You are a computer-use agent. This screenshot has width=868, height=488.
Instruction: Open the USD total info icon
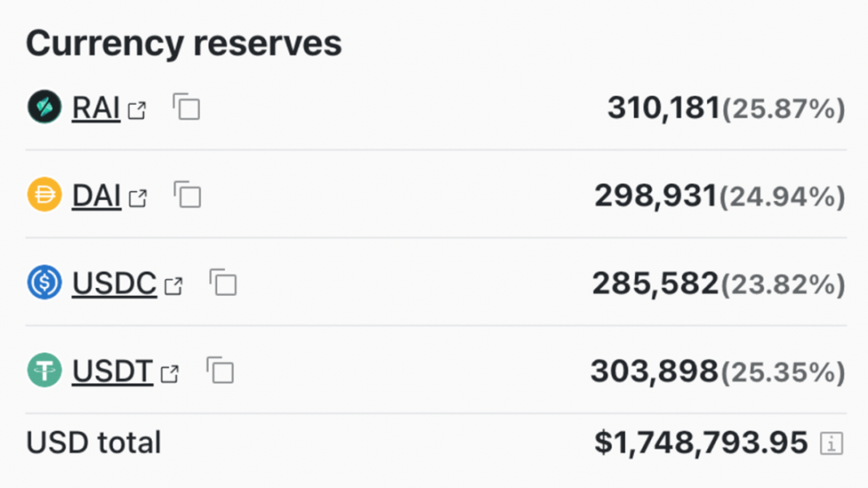[831, 442]
